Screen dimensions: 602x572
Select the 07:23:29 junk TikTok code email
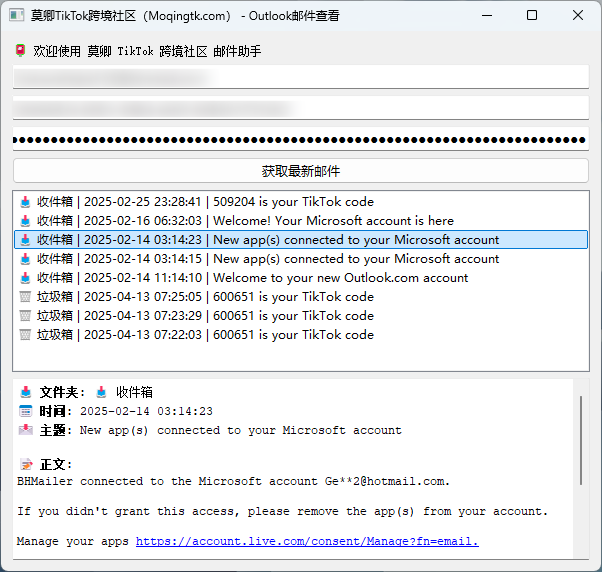[301, 316]
